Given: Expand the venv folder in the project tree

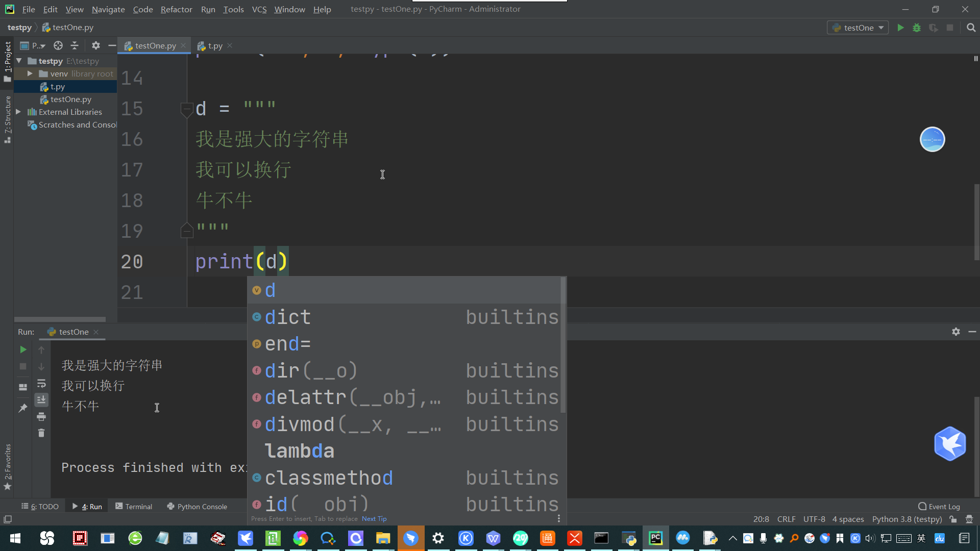Looking at the screenshot, I should 30,73.
